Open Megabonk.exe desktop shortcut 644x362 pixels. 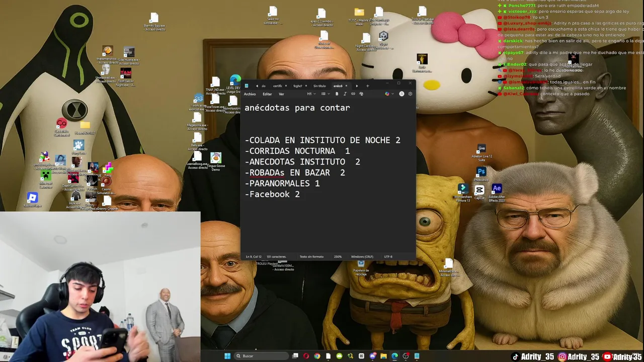197,121
